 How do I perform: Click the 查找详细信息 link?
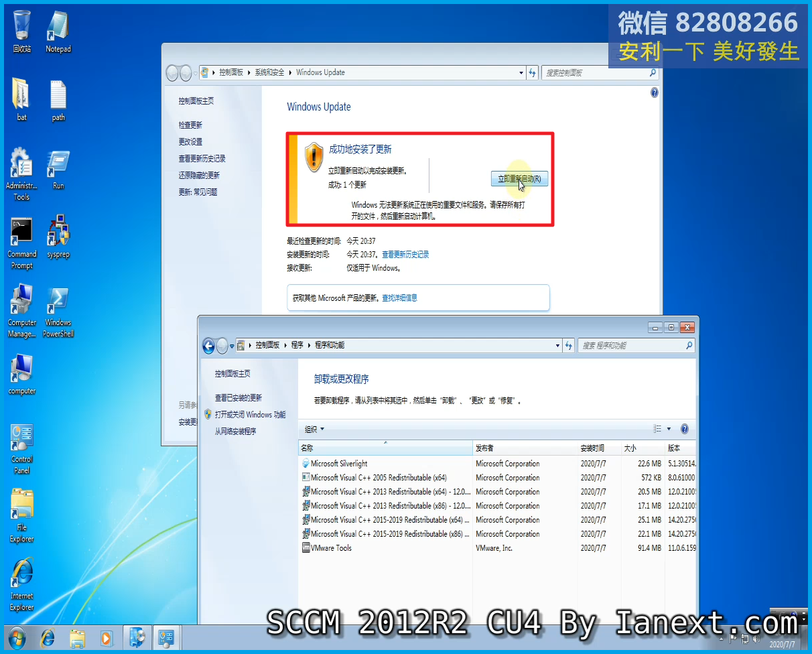click(x=399, y=298)
